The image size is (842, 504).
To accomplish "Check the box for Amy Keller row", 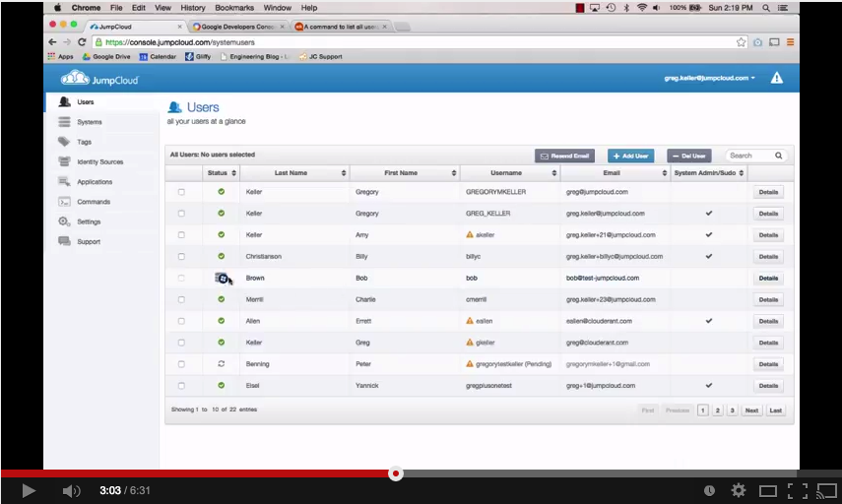I will coord(181,234).
